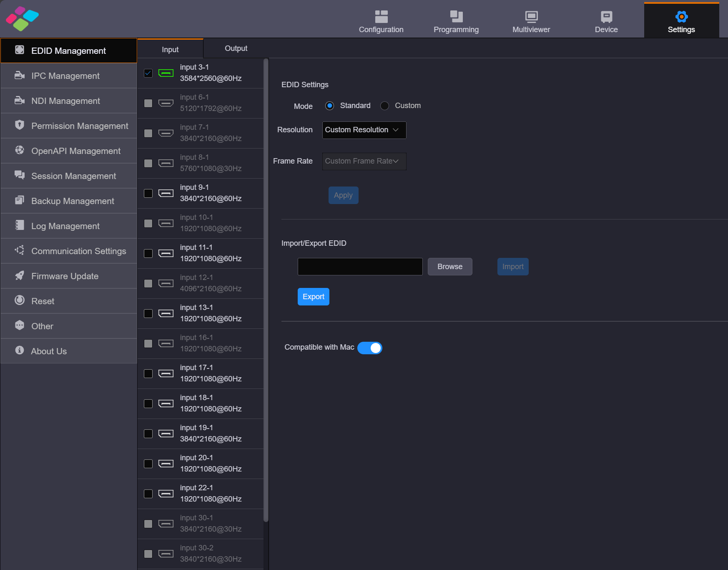Expand the Custom Frame Rate dropdown
Viewport: 728px width, 570px height.
[x=364, y=161]
